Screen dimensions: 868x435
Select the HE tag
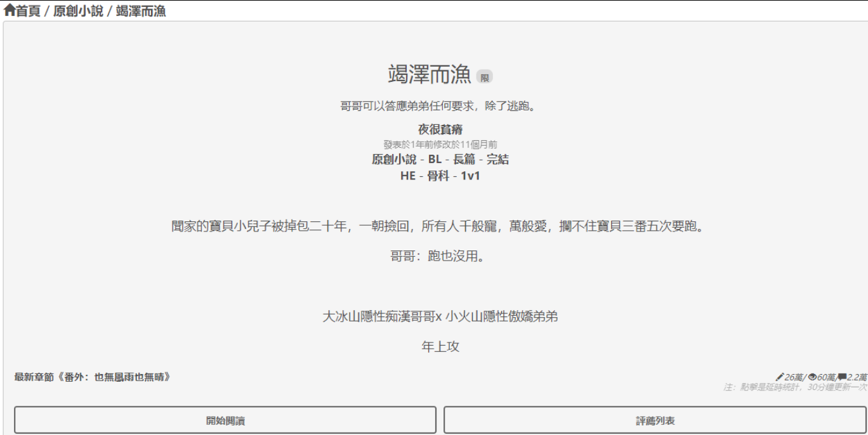407,176
